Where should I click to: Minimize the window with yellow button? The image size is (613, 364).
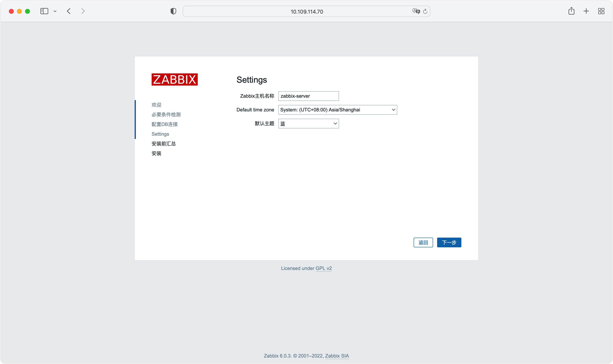pos(19,11)
